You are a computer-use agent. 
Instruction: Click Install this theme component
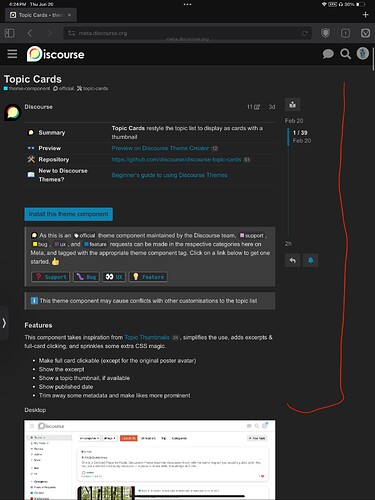[x=68, y=214]
